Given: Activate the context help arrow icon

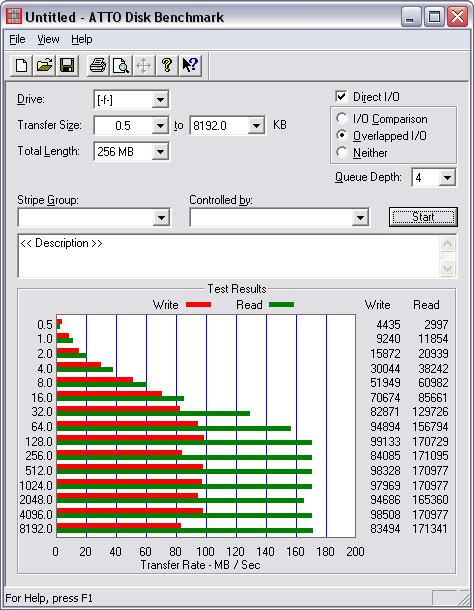Looking at the screenshot, I should coord(190,65).
